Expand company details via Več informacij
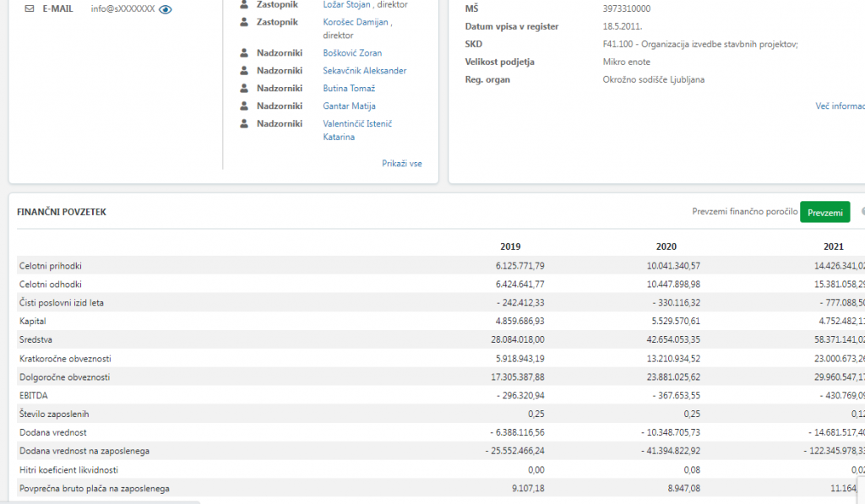 (840, 106)
